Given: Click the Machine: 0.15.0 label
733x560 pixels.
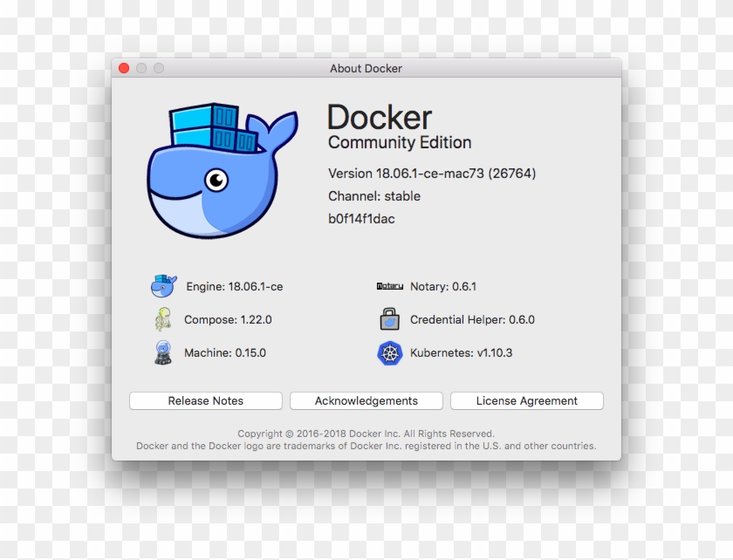Looking at the screenshot, I should tap(225, 353).
